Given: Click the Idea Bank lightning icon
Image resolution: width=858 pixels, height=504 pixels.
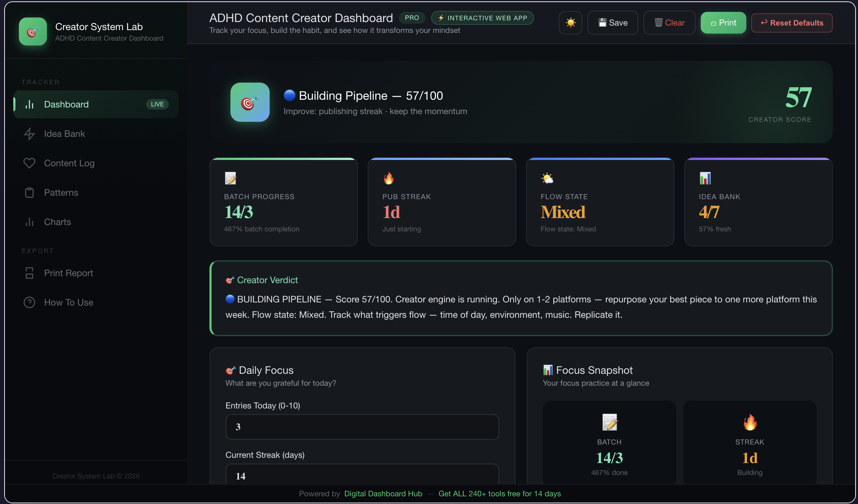Looking at the screenshot, I should (29, 134).
